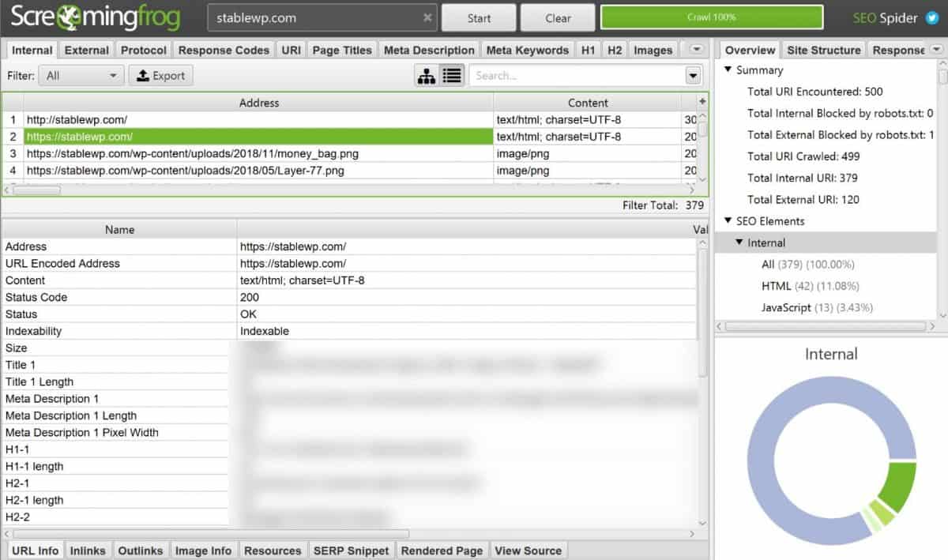Switch to the External tab
The height and width of the screenshot is (560, 948).
tap(87, 50)
